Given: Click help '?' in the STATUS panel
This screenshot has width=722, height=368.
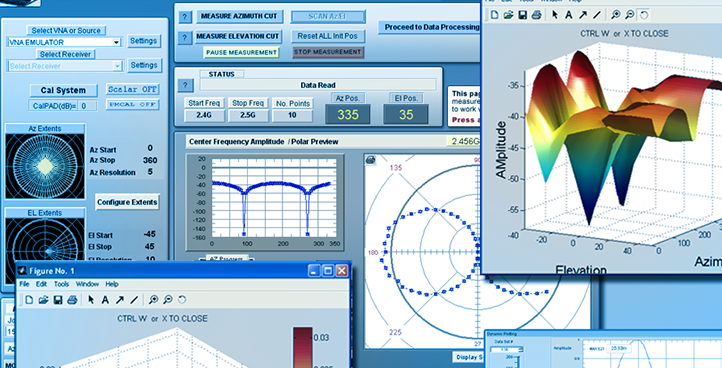Looking at the screenshot, I should 185,85.
